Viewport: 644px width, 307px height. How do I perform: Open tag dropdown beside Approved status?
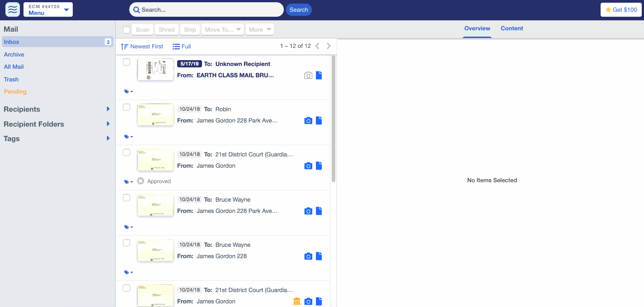(x=128, y=182)
